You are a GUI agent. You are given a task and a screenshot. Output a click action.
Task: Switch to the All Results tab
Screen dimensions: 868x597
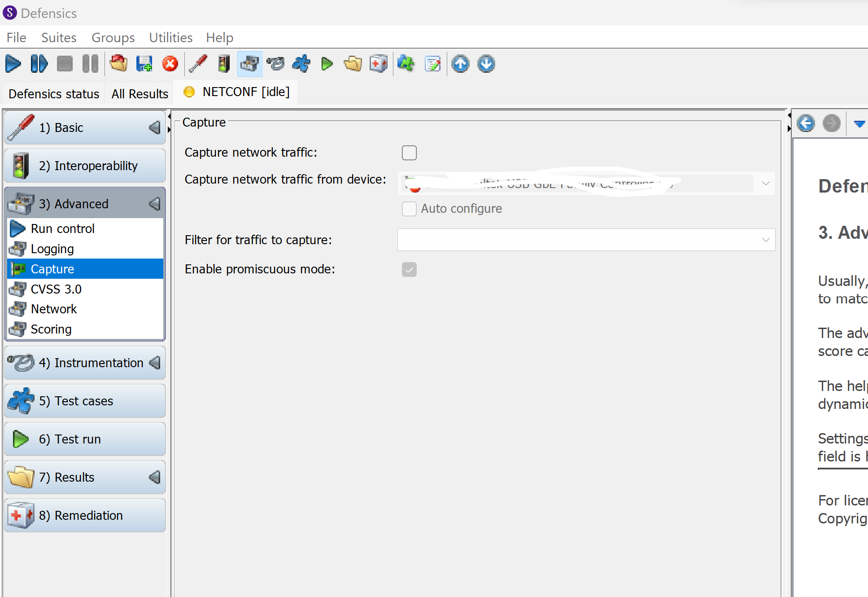click(x=140, y=93)
